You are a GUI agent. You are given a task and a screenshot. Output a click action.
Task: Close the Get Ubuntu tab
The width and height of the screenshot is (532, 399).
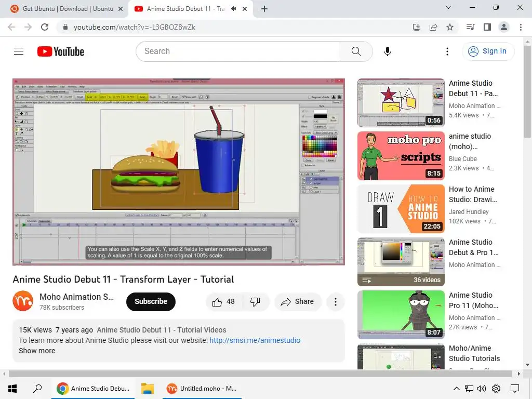(x=121, y=9)
